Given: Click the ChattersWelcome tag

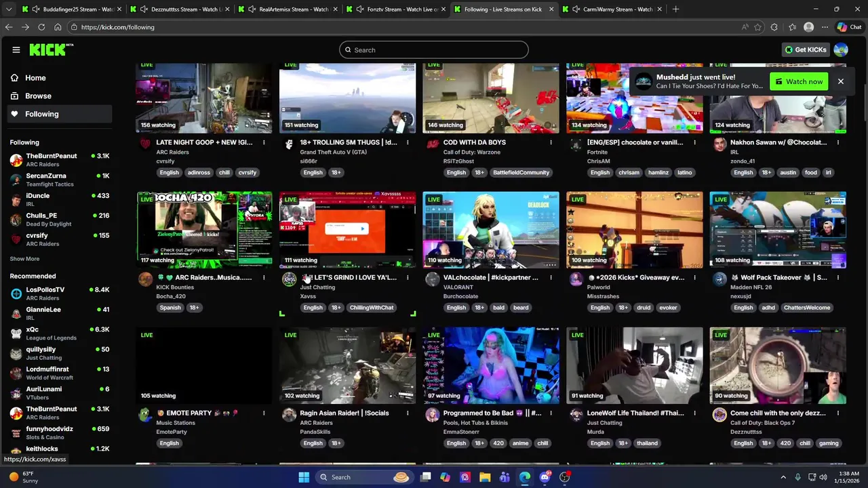Looking at the screenshot, I should point(807,308).
